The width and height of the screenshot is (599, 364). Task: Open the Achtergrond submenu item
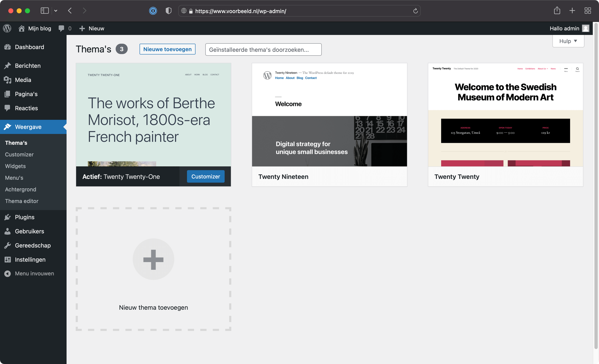point(20,189)
